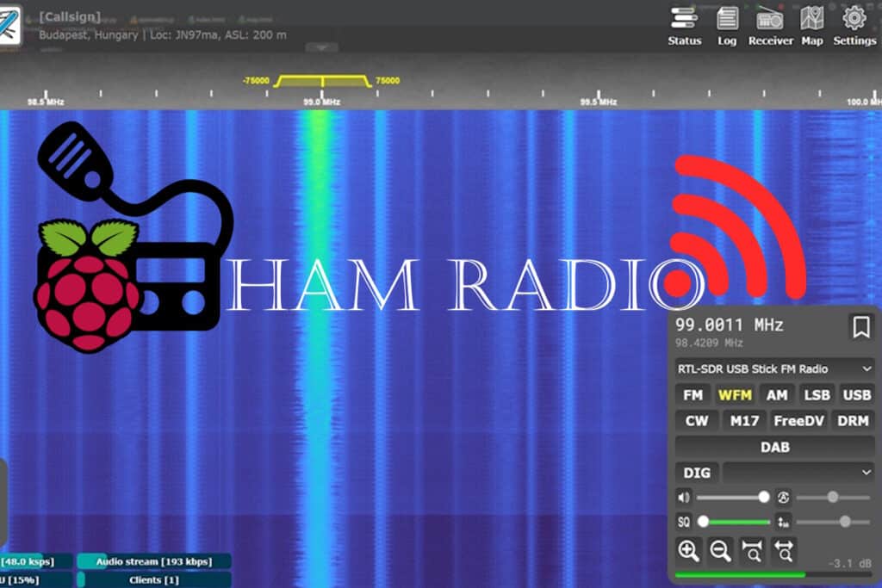
Task: Toggle the automatic gain control icon
Action: coord(785,497)
